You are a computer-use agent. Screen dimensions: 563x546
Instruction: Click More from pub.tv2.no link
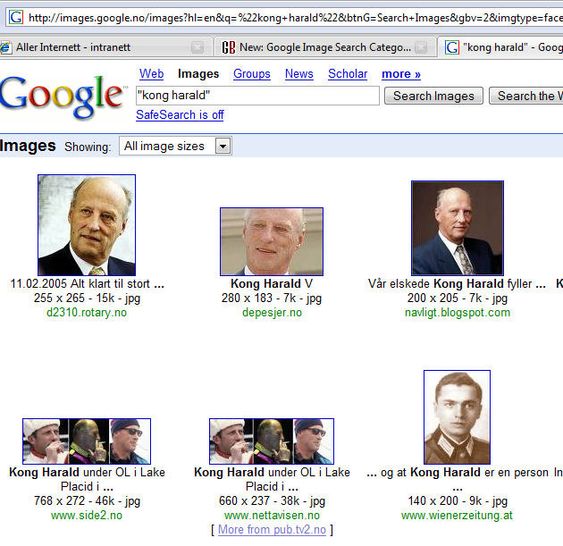coord(272,529)
